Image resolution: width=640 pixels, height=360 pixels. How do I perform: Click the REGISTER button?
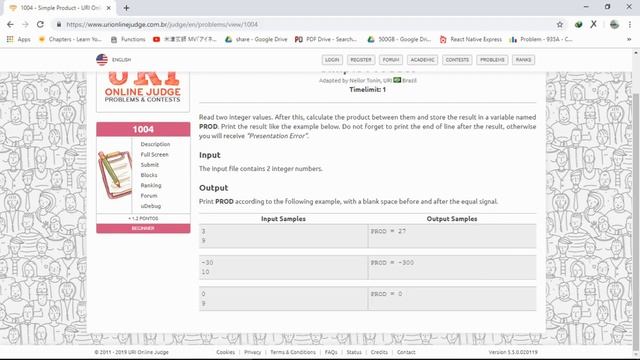361,60
